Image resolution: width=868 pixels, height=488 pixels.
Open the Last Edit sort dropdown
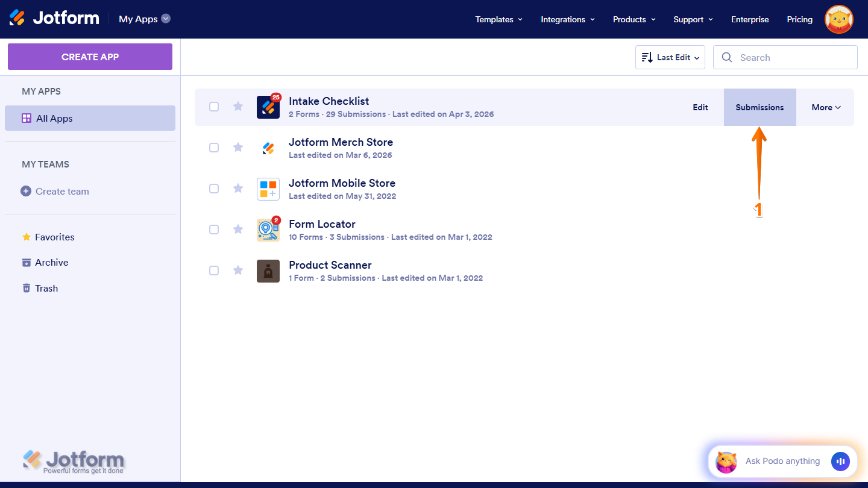[670, 57]
